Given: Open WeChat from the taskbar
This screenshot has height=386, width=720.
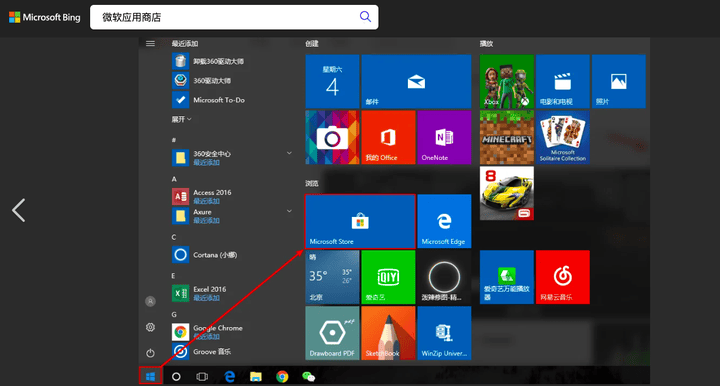Looking at the screenshot, I should 309,377.
